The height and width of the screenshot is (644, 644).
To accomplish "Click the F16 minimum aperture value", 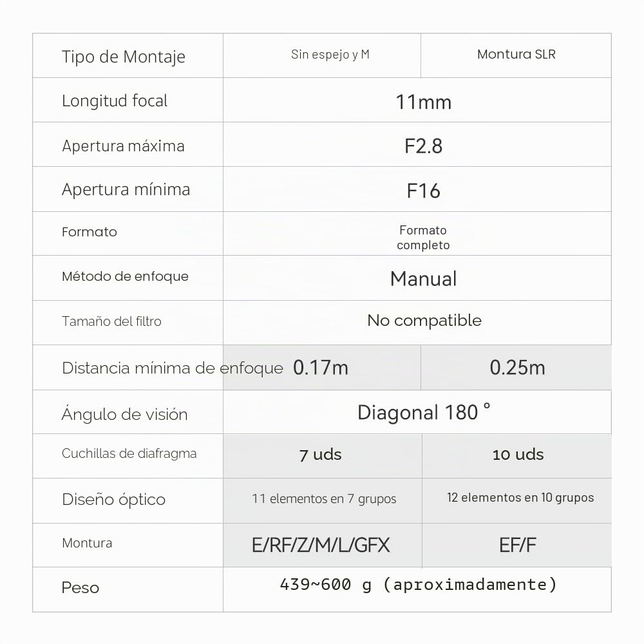I will point(424,191).
